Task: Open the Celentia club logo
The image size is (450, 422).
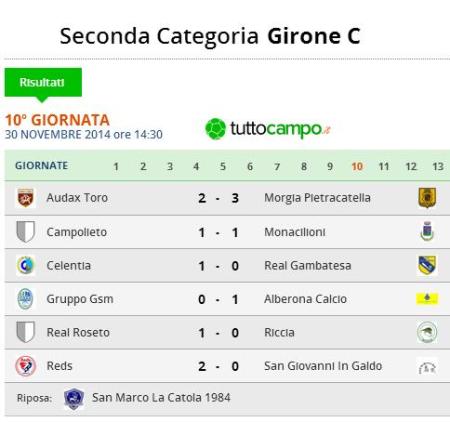Action: [x=25, y=265]
